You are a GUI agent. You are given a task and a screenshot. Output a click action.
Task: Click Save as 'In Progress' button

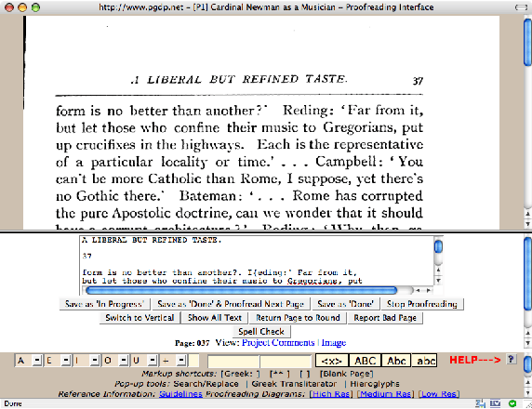tap(104, 304)
